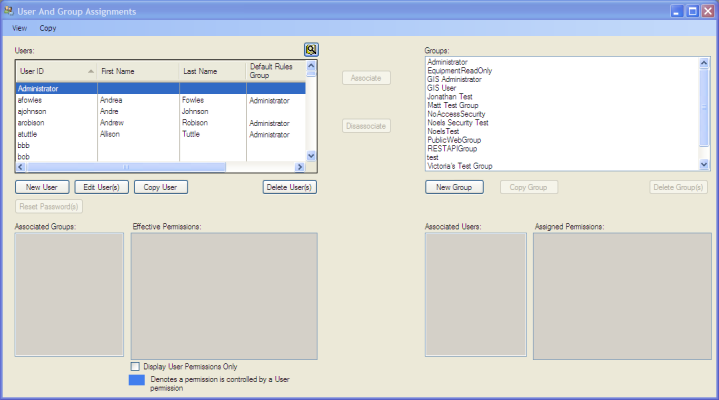Click the Users list scroll right arrow

pyautogui.click(x=300, y=167)
